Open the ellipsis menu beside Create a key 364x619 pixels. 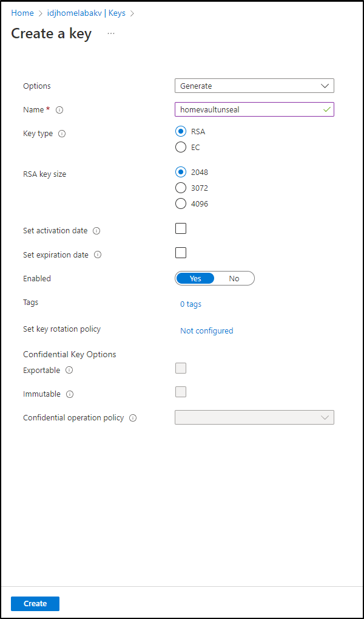111,34
